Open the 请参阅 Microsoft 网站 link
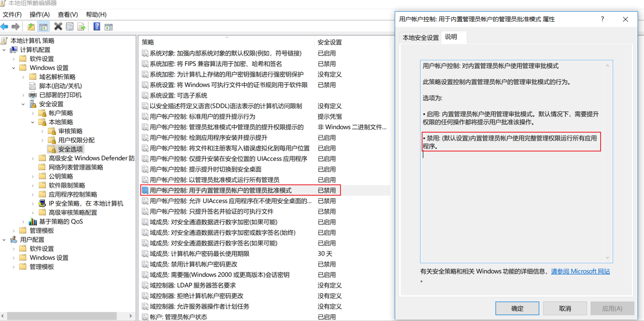 (x=580, y=271)
